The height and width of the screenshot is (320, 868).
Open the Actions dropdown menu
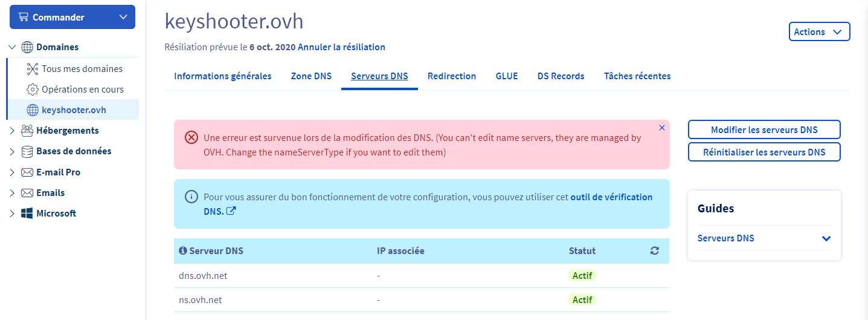click(x=819, y=32)
